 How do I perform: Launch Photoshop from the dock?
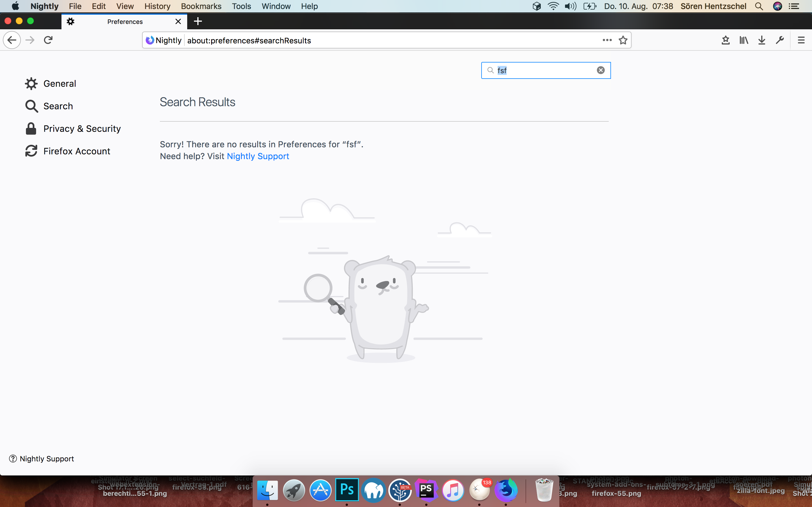347,490
